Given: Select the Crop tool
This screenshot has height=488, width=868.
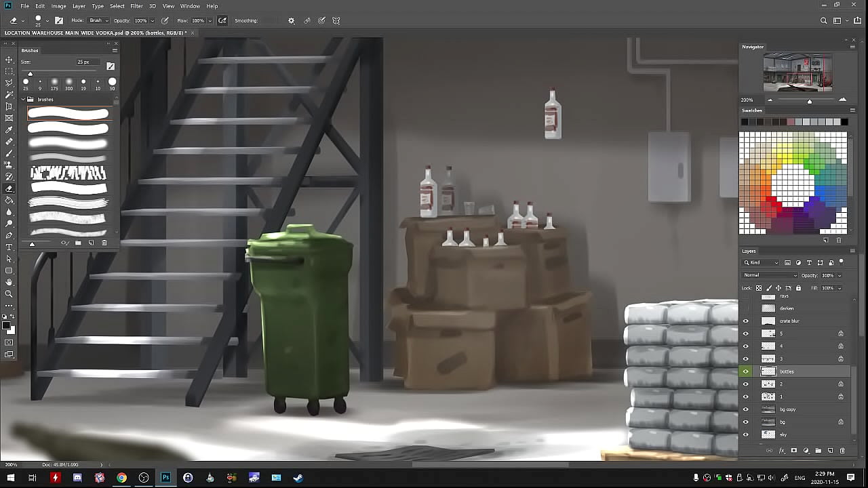Looking at the screenshot, I should (x=9, y=106).
